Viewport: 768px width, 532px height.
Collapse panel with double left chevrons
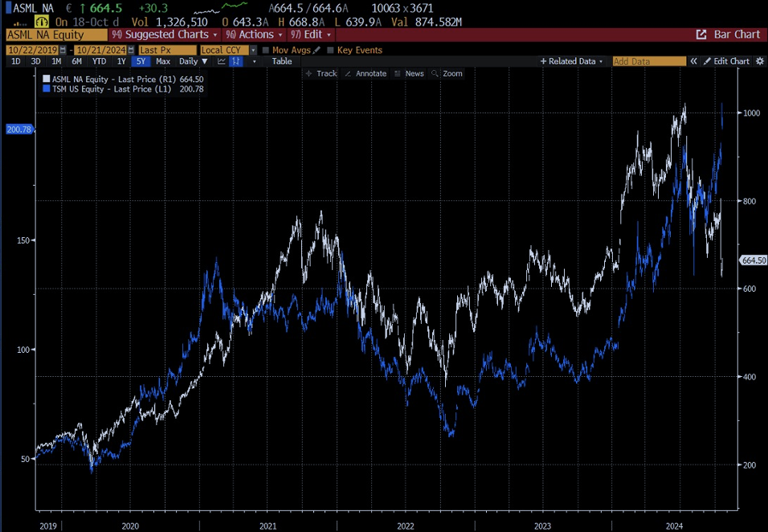point(693,61)
